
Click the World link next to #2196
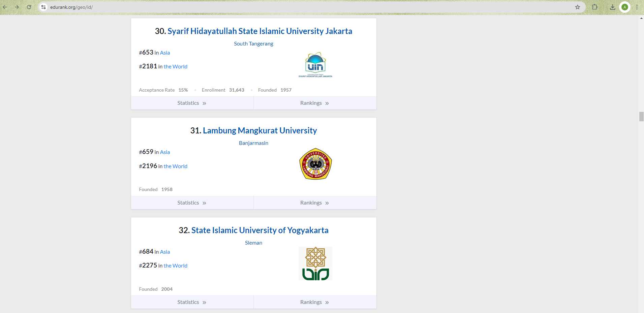point(176,166)
